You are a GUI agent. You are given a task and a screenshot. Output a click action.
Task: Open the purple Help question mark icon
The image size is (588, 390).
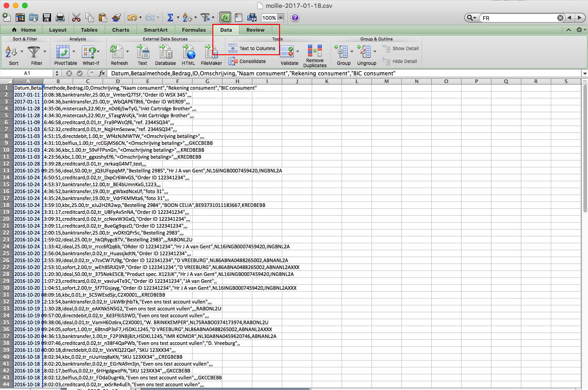point(295,18)
